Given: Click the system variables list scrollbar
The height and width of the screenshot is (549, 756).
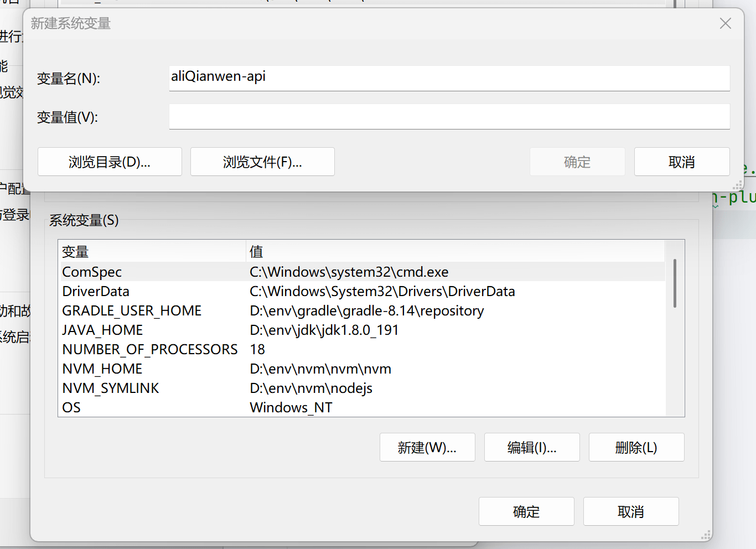Looking at the screenshot, I should click(675, 283).
